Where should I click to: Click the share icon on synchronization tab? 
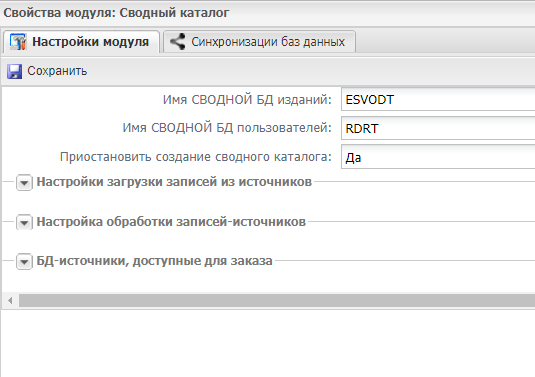pos(178,42)
